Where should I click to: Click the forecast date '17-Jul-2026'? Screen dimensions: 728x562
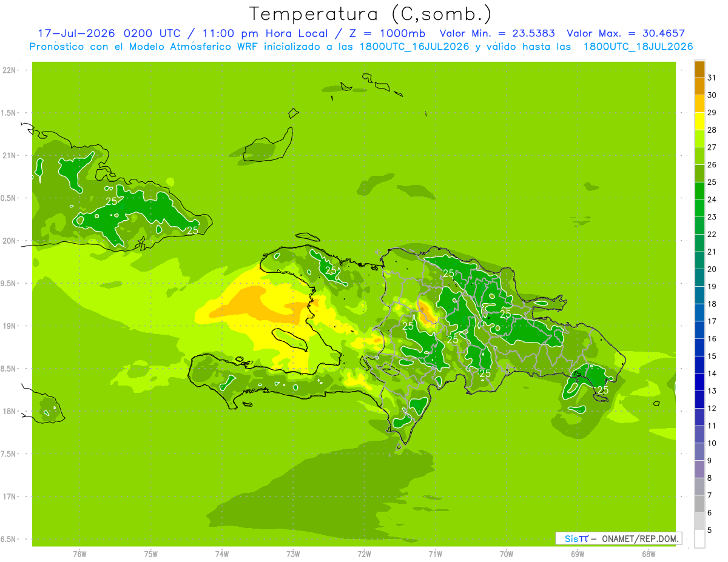(x=76, y=33)
